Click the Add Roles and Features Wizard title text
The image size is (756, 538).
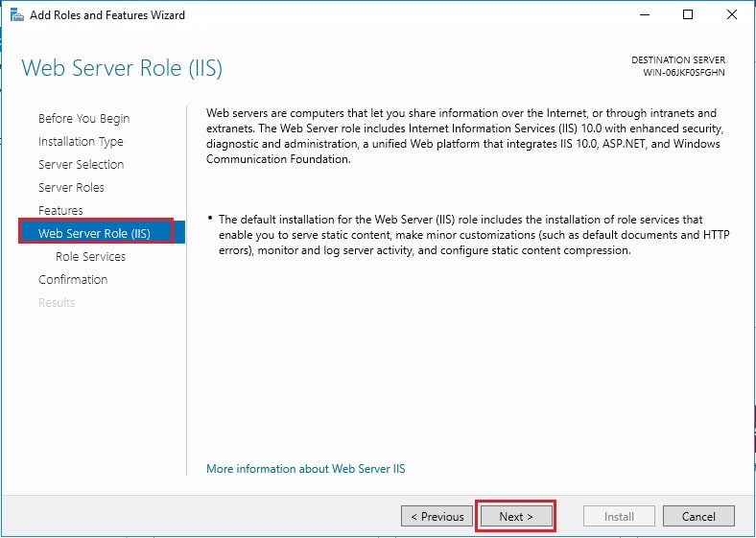click(107, 15)
